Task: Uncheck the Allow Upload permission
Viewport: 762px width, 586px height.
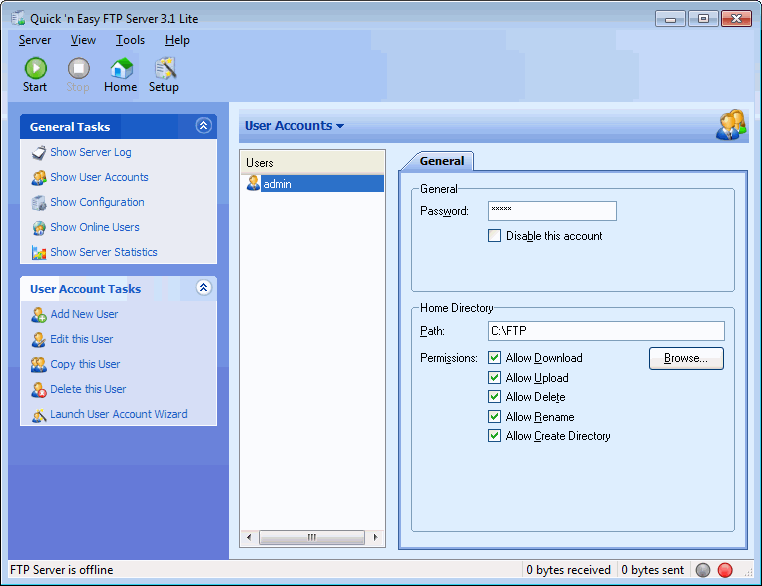Action: 495,378
